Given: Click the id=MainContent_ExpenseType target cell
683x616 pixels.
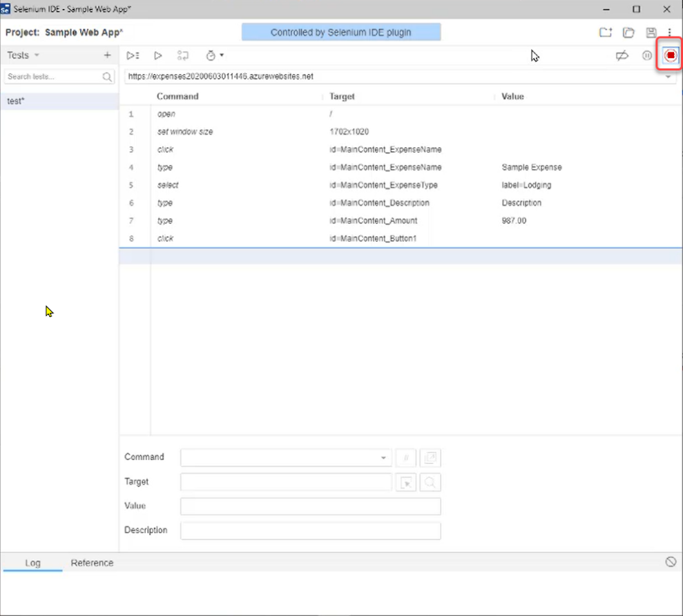Looking at the screenshot, I should tap(383, 185).
